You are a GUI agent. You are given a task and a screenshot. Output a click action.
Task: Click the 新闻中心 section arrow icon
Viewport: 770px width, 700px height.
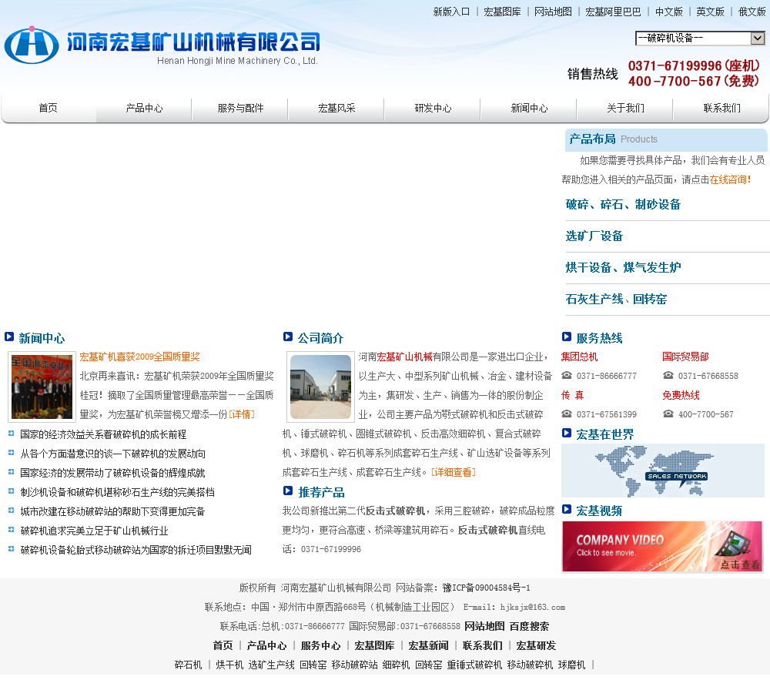pyautogui.click(x=8, y=337)
